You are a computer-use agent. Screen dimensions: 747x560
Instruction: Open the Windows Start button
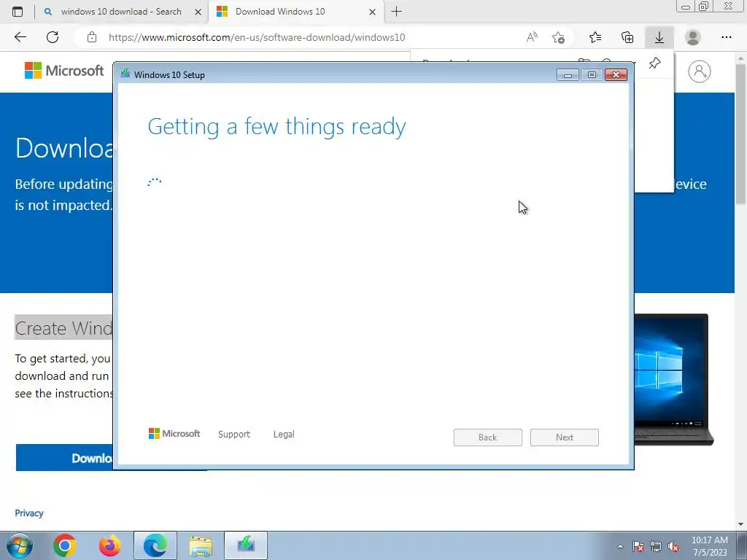click(x=20, y=545)
